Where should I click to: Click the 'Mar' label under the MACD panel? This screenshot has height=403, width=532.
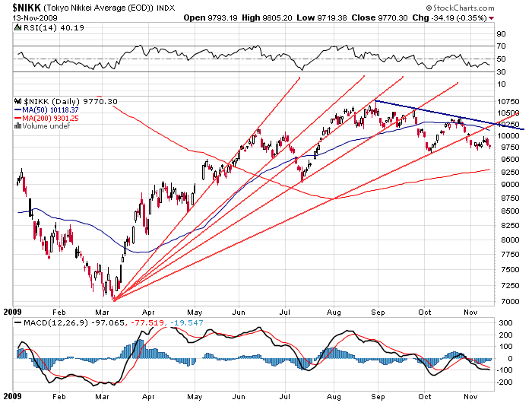(102, 397)
